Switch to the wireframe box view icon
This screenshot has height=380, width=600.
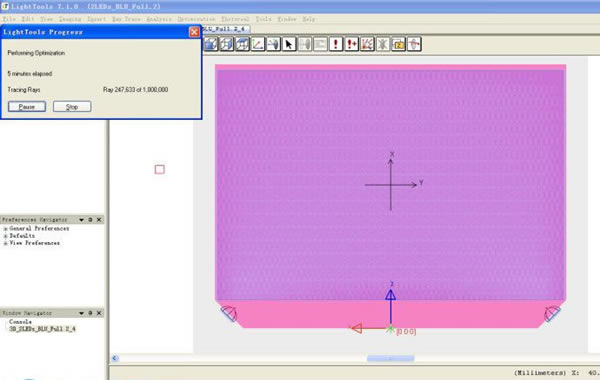click(227, 44)
